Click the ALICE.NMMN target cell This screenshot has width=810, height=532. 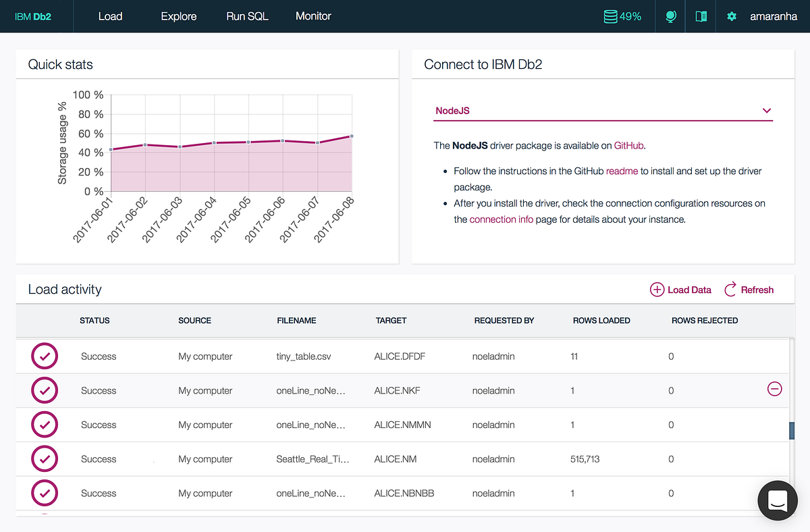[x=402, y=425]
